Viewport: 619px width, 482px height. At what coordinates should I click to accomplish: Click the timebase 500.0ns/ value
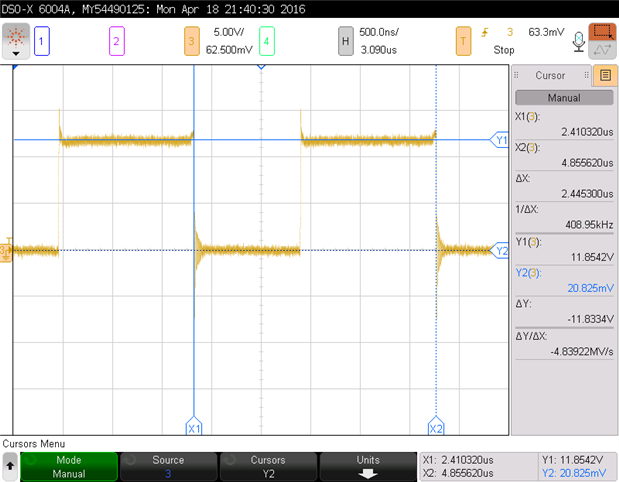coord(379,32)
